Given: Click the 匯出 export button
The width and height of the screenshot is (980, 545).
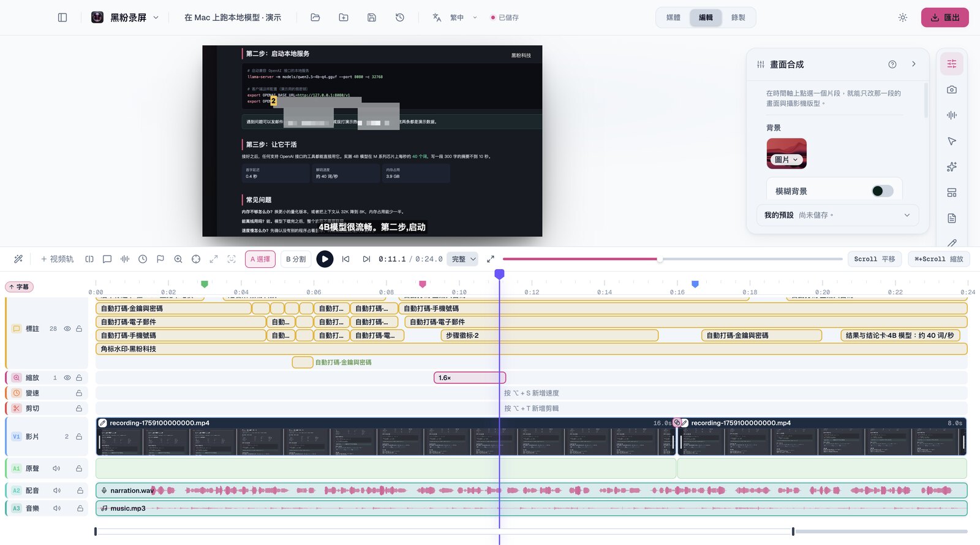Looking at the screenshot, I should 944,18.
